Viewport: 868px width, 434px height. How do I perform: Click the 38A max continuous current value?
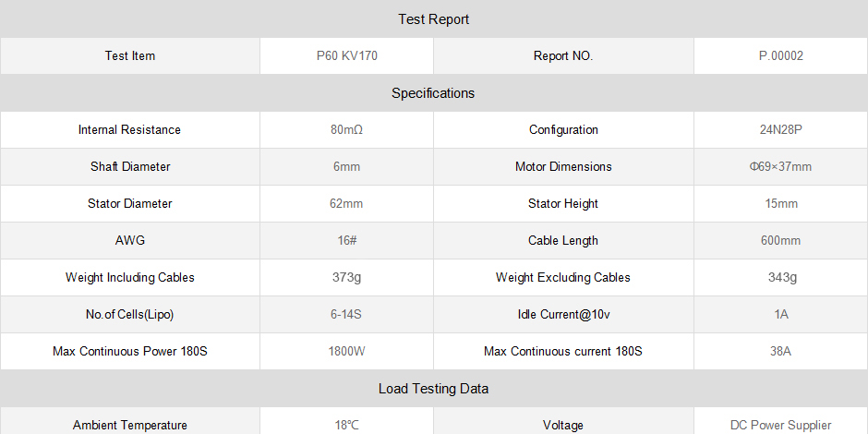(781, 352)
